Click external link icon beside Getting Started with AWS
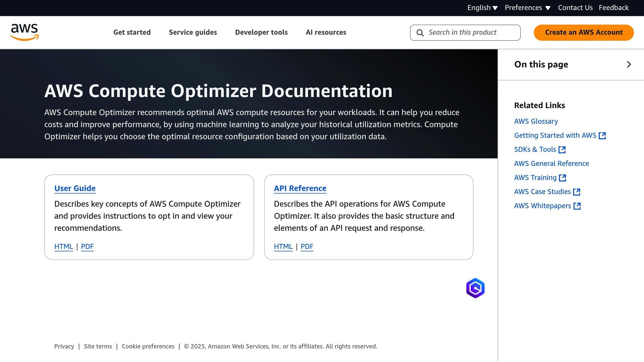644x362 pixels. click(602, 135)
